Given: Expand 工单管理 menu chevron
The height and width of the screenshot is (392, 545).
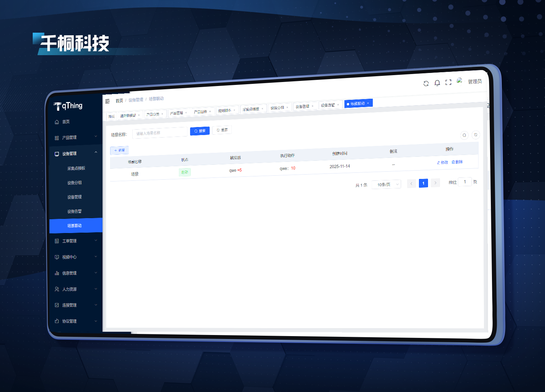Looking at the screenshot, I should coord(96,240).
